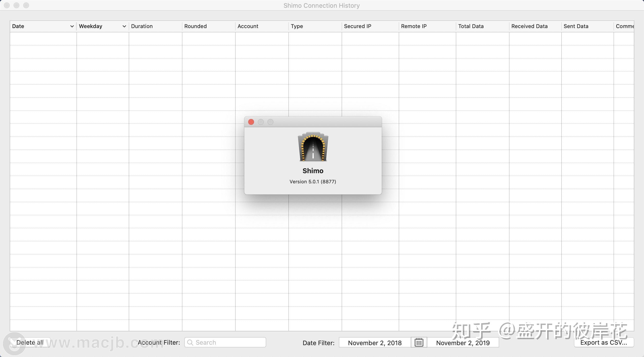The width and height of the screenshot is (644, 357).
Task: Select the November 2, 2019 end date
Action: click(463, 343)
